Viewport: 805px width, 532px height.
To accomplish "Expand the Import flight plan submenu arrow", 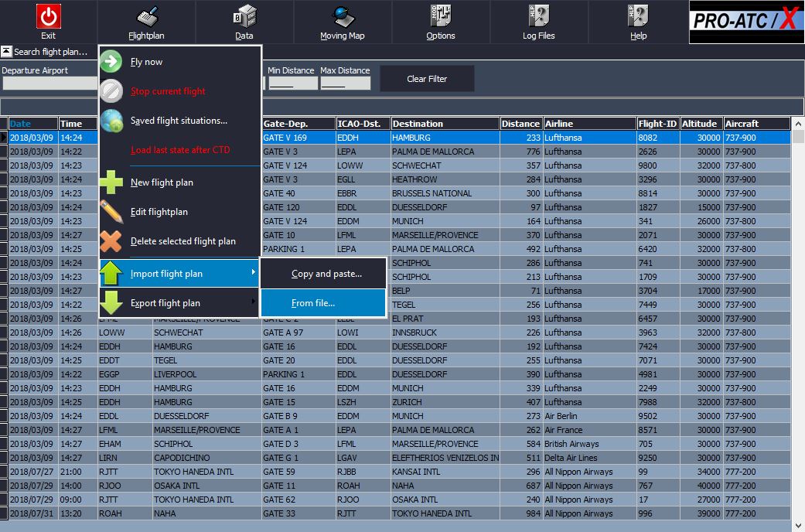I will 253,271.
